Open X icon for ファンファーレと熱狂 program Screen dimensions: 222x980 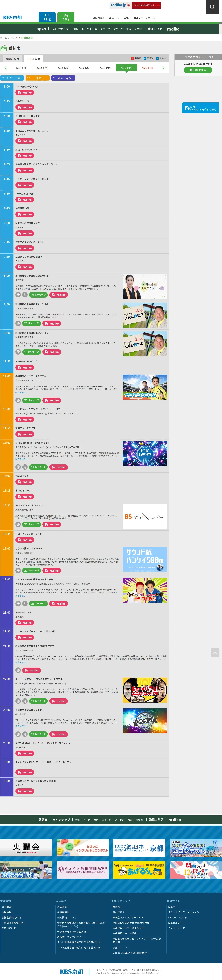click(25, 604)
